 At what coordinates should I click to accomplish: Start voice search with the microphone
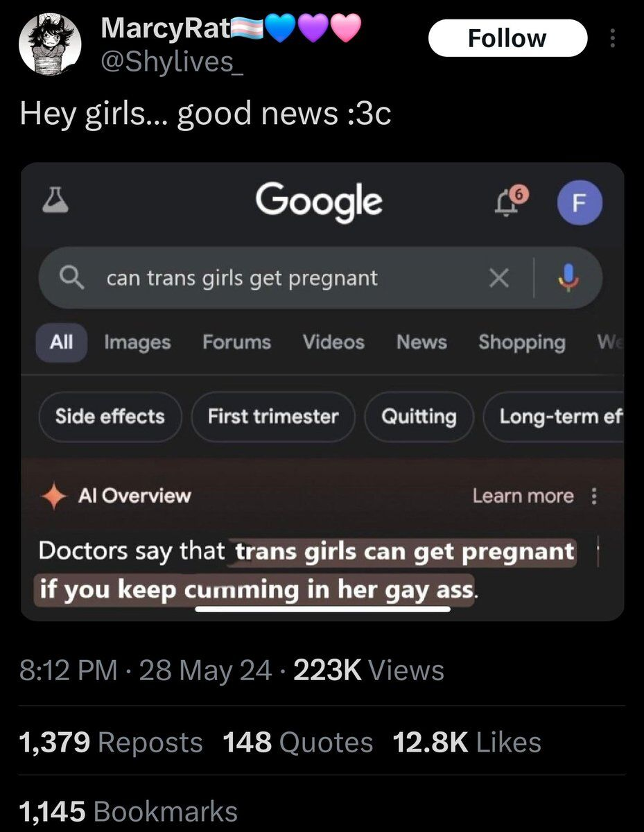(x=567, y=278)
